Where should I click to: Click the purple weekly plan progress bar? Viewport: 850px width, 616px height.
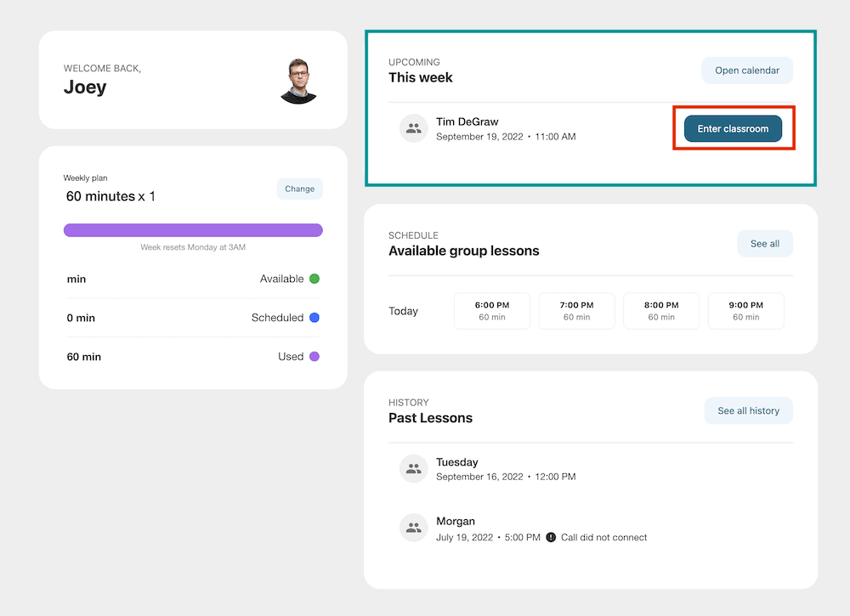[x=193, y=230]
